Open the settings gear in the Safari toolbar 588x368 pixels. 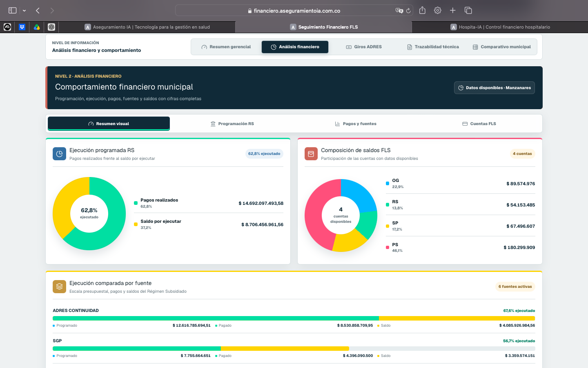pyautogui.click(x=438, y=11)
